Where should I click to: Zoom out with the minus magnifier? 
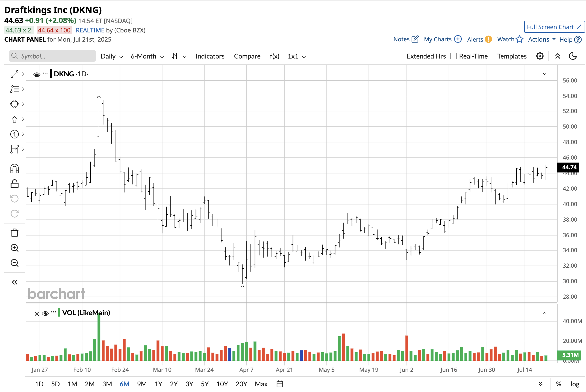click(15, 263)
